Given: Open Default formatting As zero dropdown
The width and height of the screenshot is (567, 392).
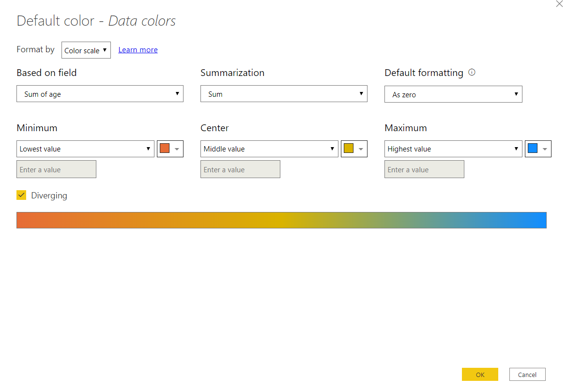Looking at the screenshot, I should (453, 94).
